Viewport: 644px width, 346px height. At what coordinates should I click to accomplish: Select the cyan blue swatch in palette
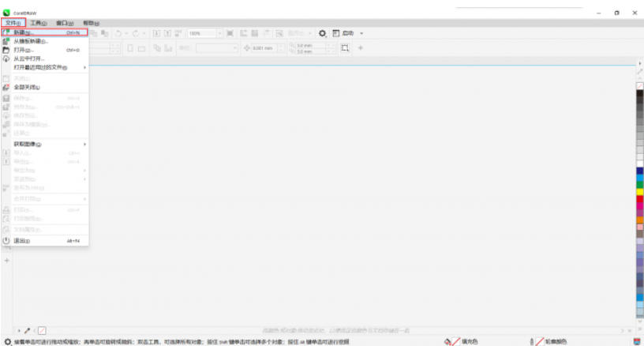point(640,178)
